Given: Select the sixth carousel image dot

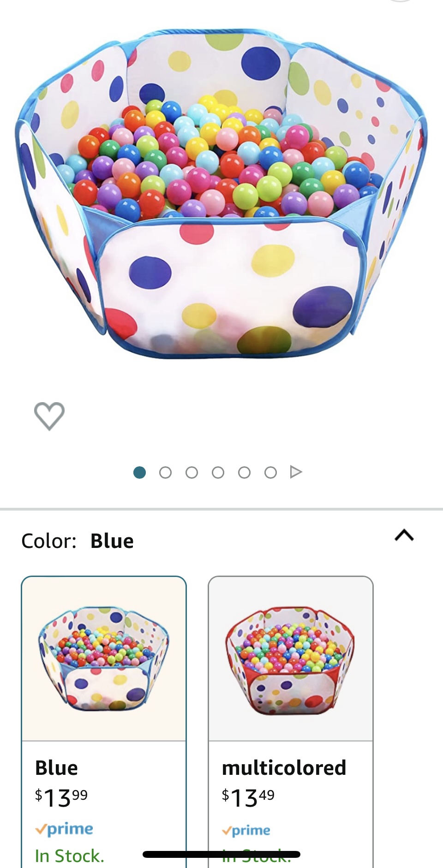Looking at the screenshot, I should (x=270, y=472).
